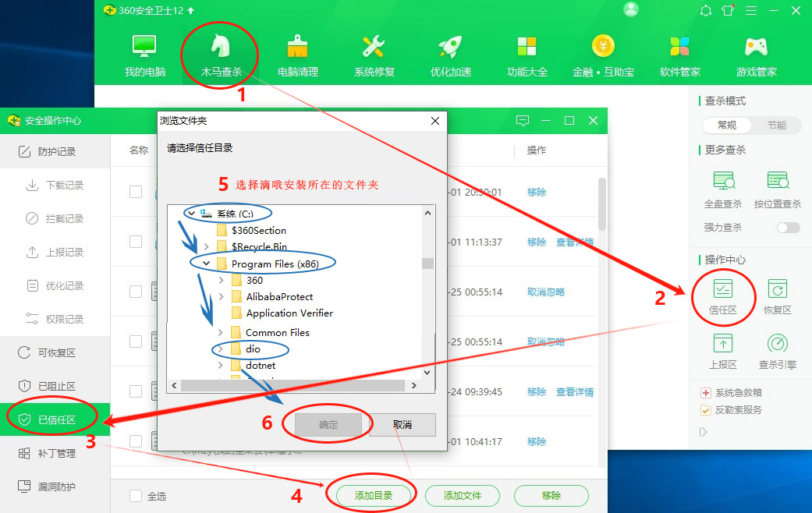Open 已信任区 in left sidebar

[56, 419]
